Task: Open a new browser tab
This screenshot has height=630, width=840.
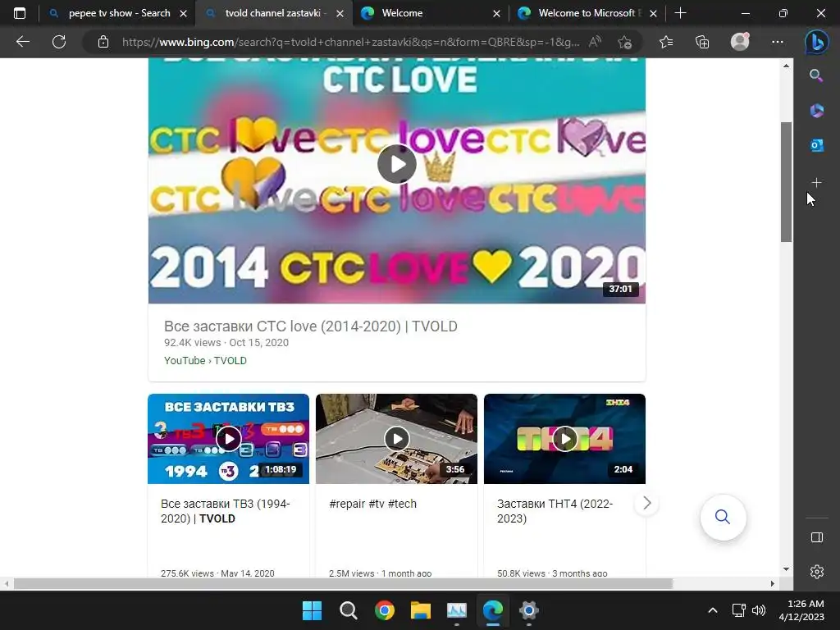Action: pyautogui.click(x=680, y=13)
